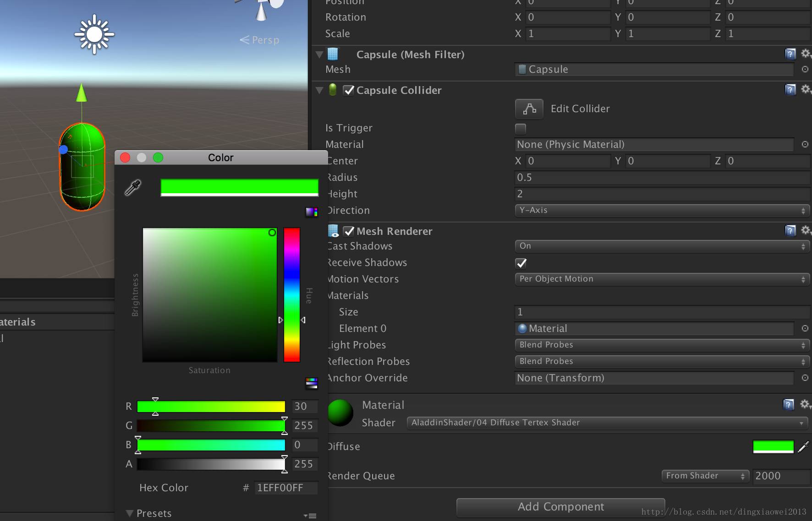The width and height of the screenshot is (812, 521).
Task: Open object picker for Physic Material field
Action: click(x=805, y=144)
